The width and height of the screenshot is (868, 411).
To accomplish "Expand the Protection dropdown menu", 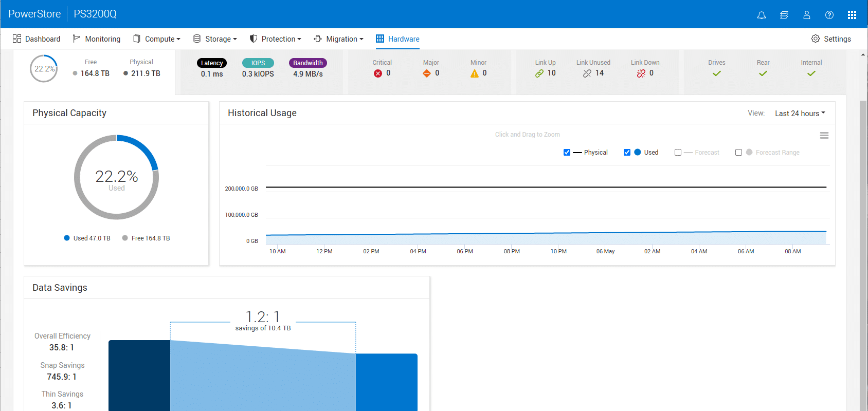I will point(281,39).
